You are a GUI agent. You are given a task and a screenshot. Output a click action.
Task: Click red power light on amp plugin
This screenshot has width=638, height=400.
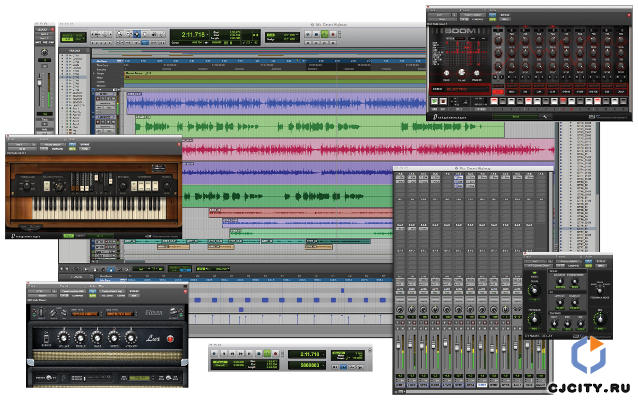coord(170,339)
